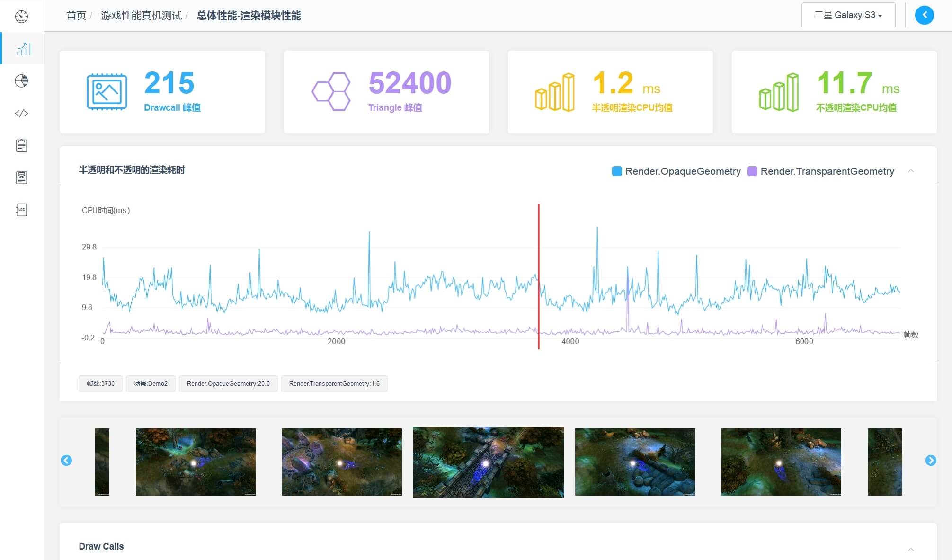
Task: Open the pie chart sidebar icon
Action: coord(21,81)
